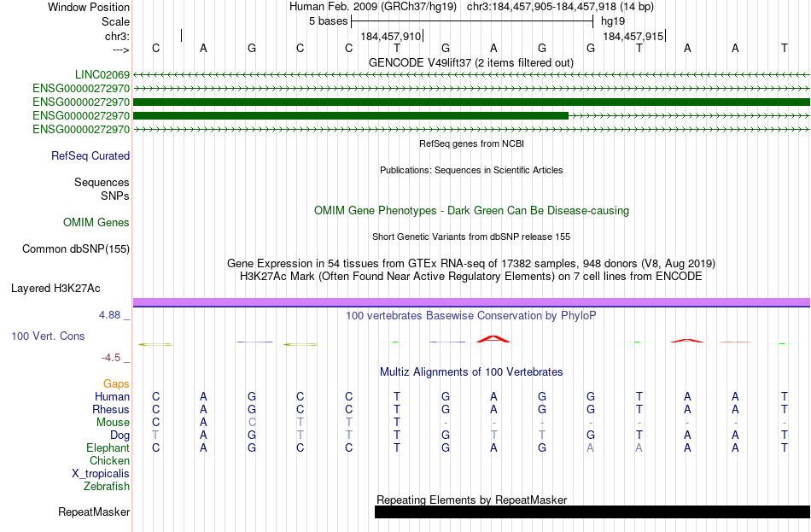This screenshot has width=811, height=532.
Task: Click the 4.88 PhyloP upper limit value
Action: click(110, 314)
